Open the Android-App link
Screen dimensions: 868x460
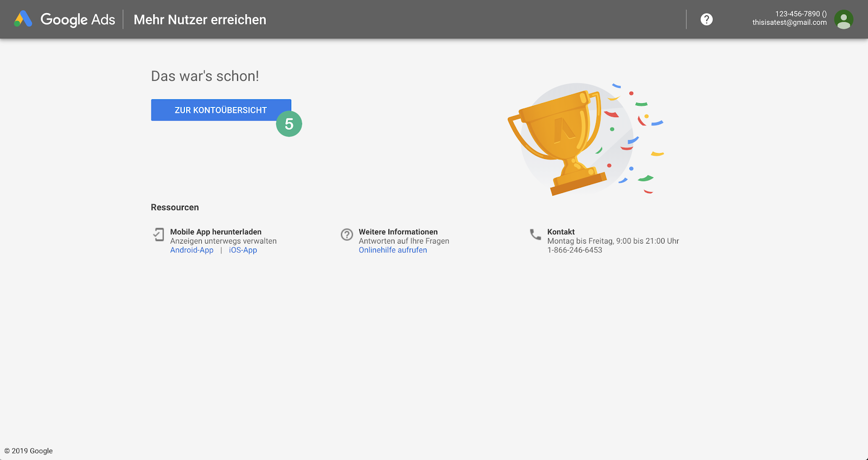click(192, 250)
